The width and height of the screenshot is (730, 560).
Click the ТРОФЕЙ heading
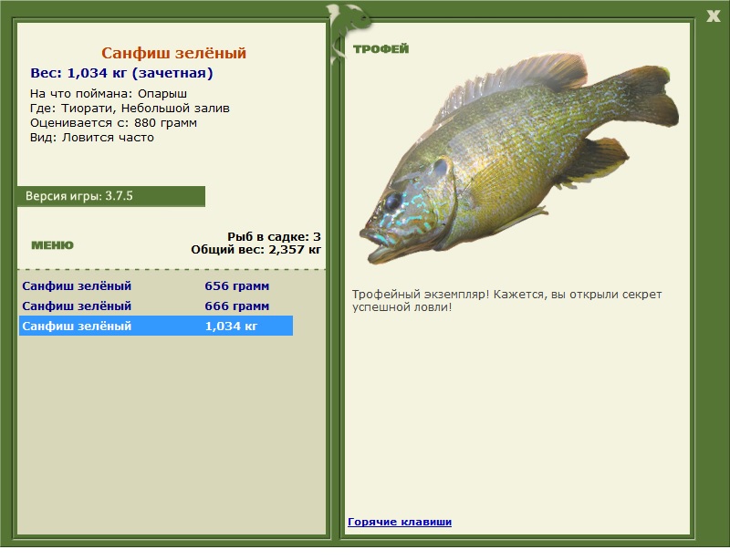pos(381,49)
